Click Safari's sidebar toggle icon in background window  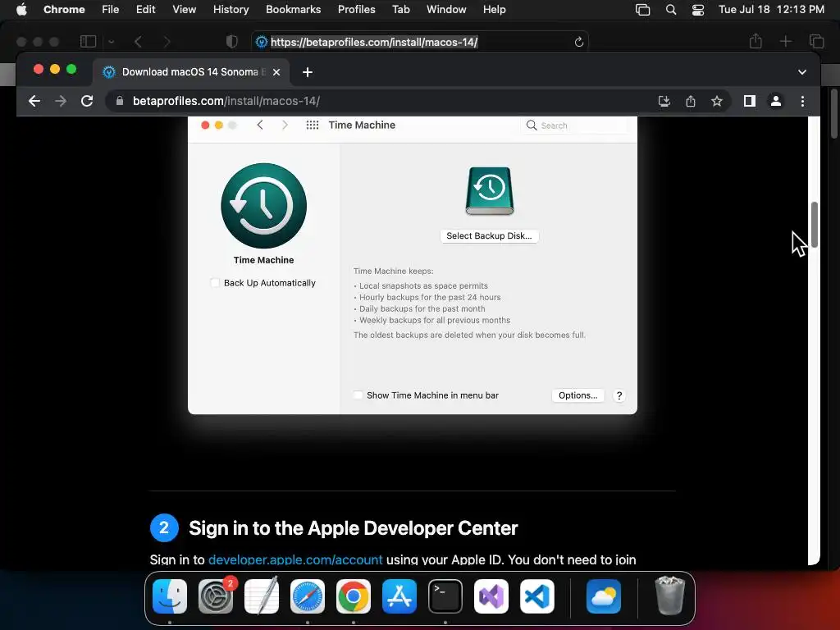(x=88, y=41)
